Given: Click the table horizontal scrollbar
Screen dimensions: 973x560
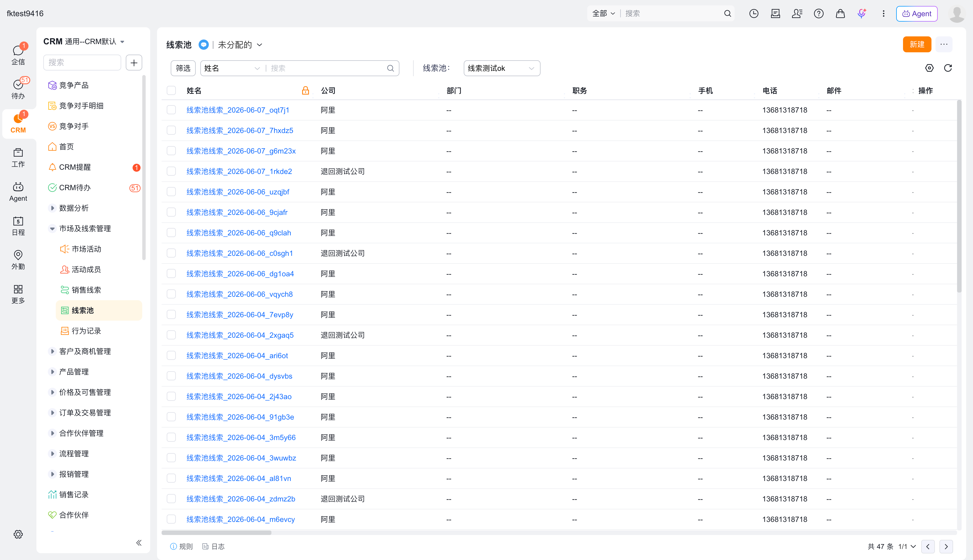Looking at the screenshot, I should tap(216, 533).
